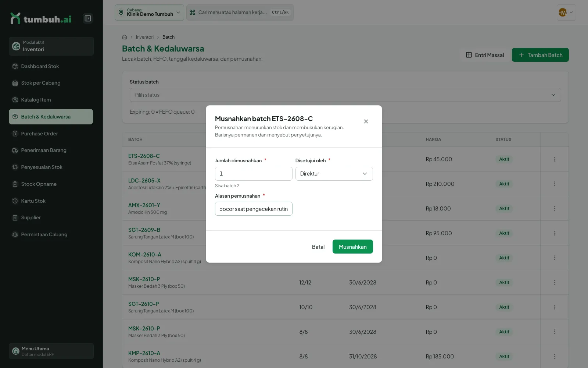The height and width of the screenshot is (368, 588).
Task: Open Katalog Item menu
Action: coord(51,100)
